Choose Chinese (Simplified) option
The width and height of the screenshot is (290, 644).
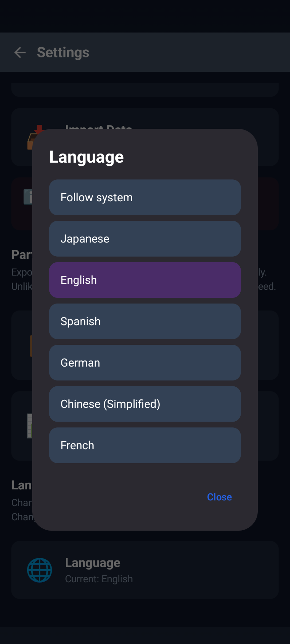(x=145, y=404)
